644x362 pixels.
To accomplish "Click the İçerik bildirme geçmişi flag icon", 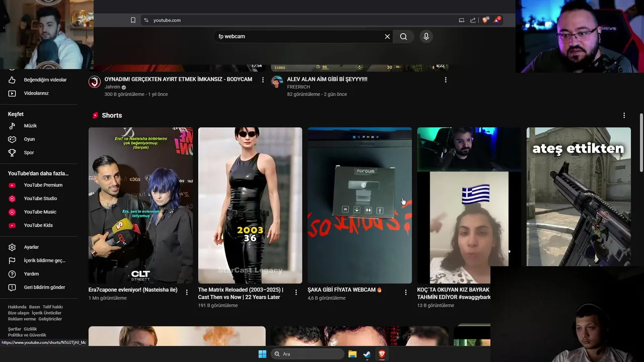I will pos(12,260).
